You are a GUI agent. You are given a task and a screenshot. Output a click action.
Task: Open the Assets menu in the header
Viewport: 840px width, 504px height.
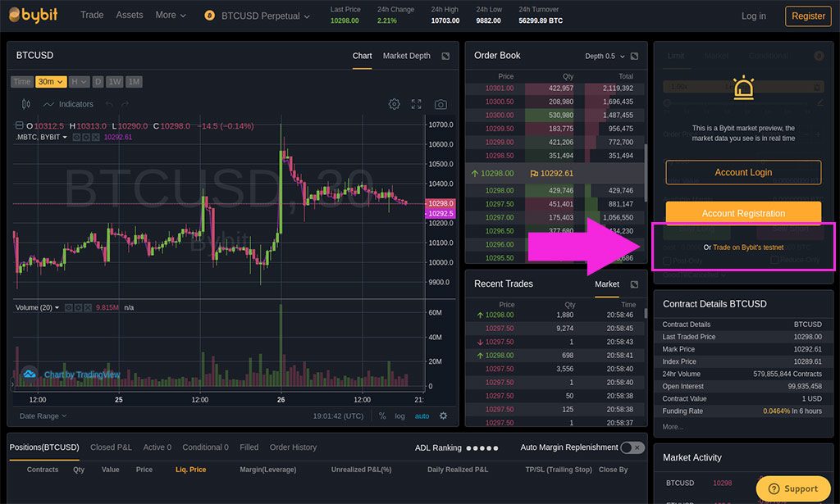point(130,15)
